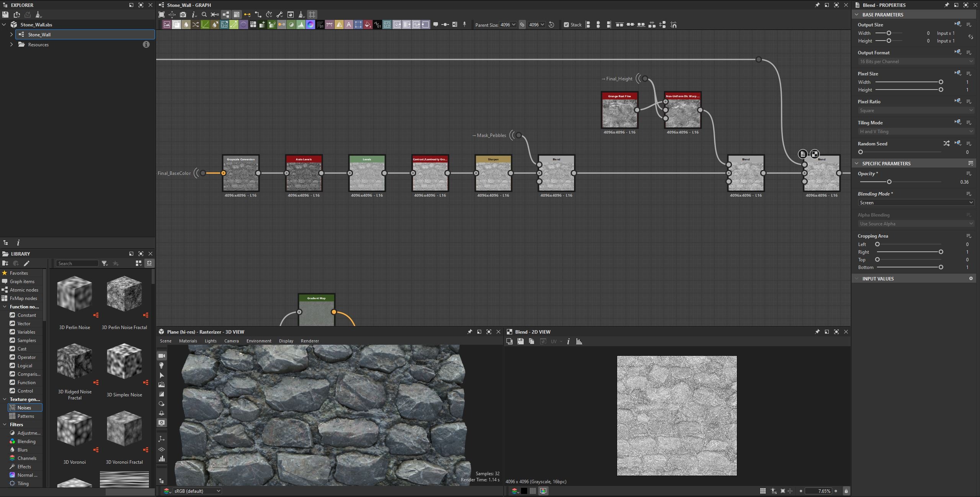The width and height of the screenshot is (980, 497).
Task: Adjust the Cropping Area Right slider
Action: coord(941,252)
